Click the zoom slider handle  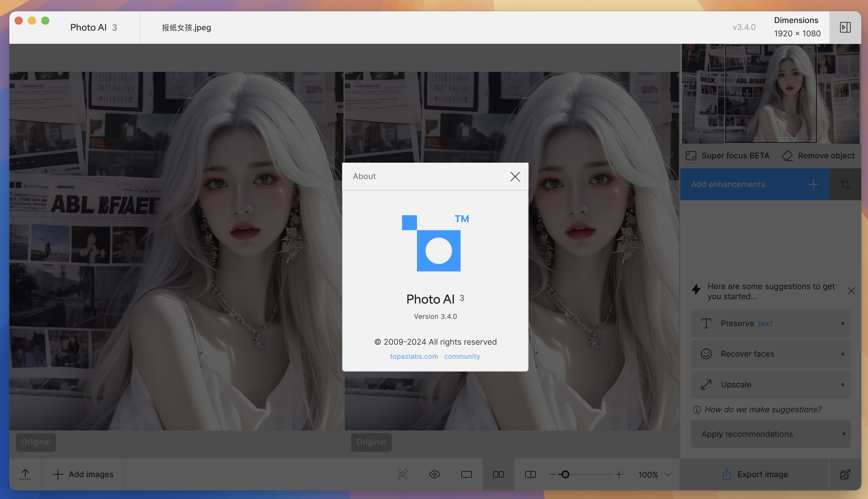[565, 475]
